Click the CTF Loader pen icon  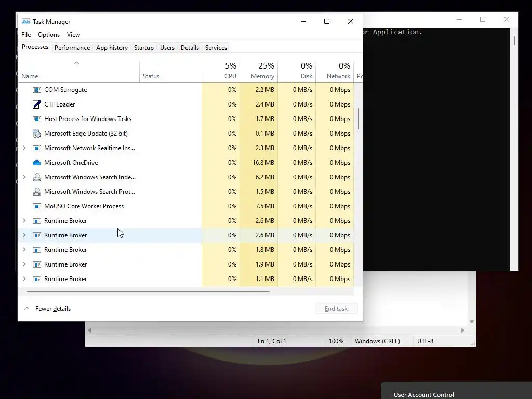(x=37, y=104)
